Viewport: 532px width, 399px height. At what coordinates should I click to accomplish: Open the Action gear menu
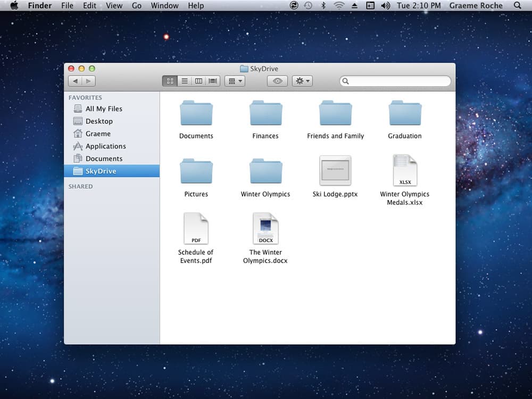coord(302,81)
